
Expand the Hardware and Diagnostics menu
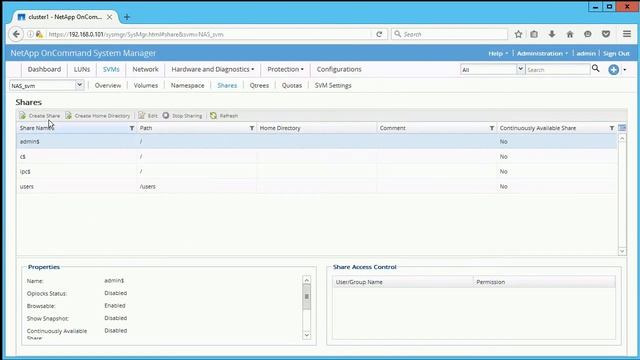(213, 69)
